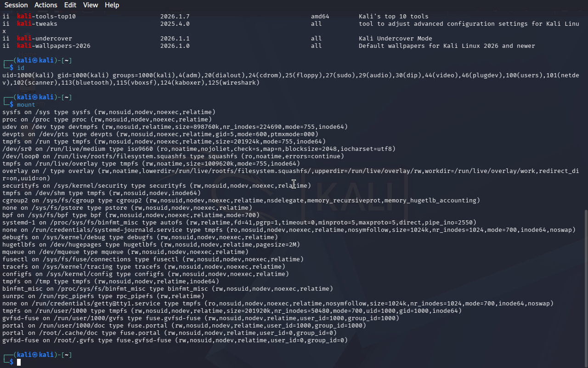This screenshot has width=588, height=368.
Task: Open the Edit menu
Action: [70, 5]
